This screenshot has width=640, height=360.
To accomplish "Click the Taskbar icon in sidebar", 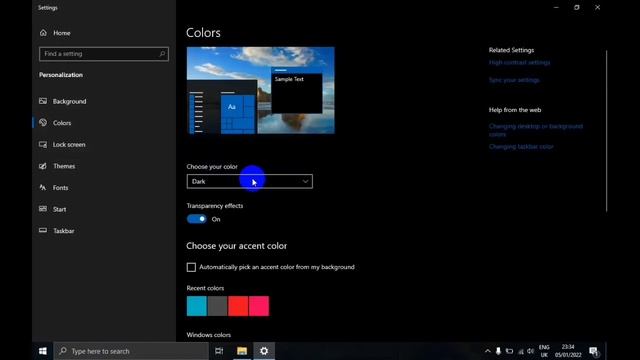I will (43, 230).
